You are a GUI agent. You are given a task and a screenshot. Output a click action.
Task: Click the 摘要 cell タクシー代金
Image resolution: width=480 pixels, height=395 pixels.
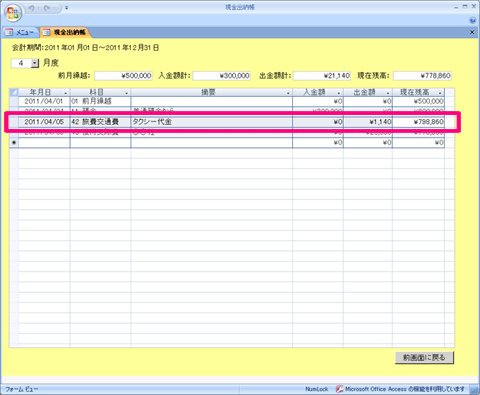[212, 122]
